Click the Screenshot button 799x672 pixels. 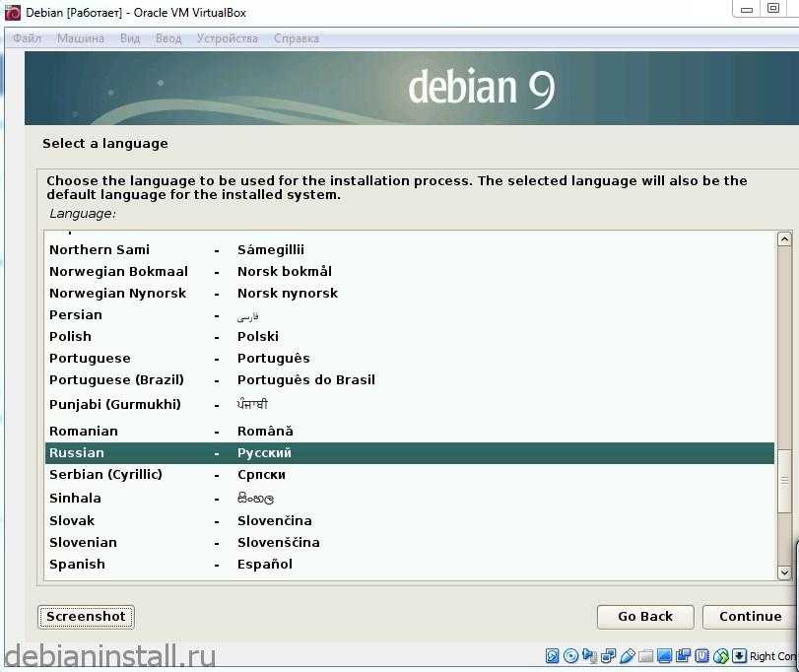pos(86,617)
